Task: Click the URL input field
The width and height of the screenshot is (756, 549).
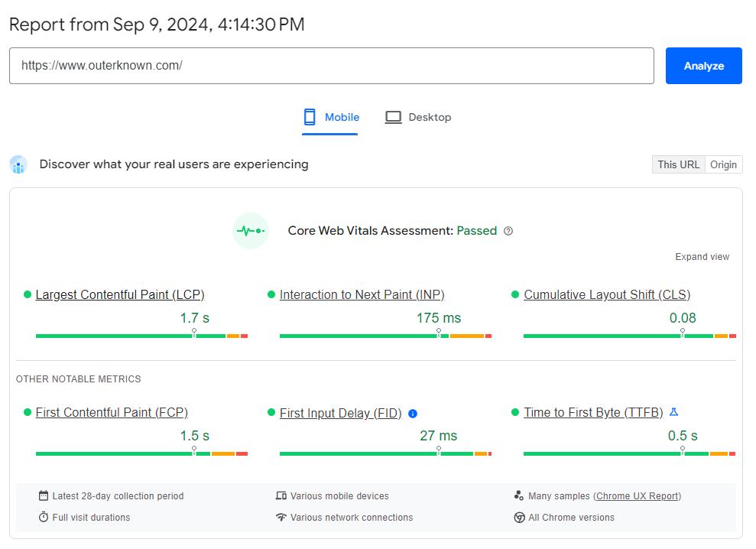Action: pyautogui.click(x=331, y=66)
